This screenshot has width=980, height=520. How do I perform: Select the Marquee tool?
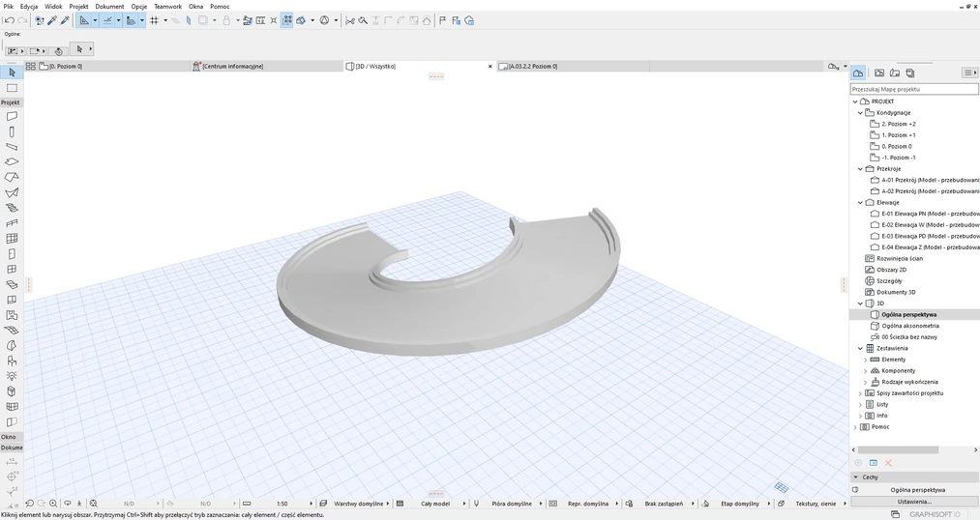pyautogui.click(x=12, y=88)
